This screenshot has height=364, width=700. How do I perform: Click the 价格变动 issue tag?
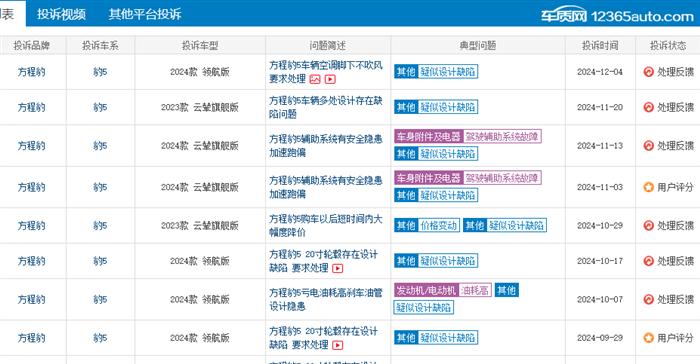click(x=439, y=226)
